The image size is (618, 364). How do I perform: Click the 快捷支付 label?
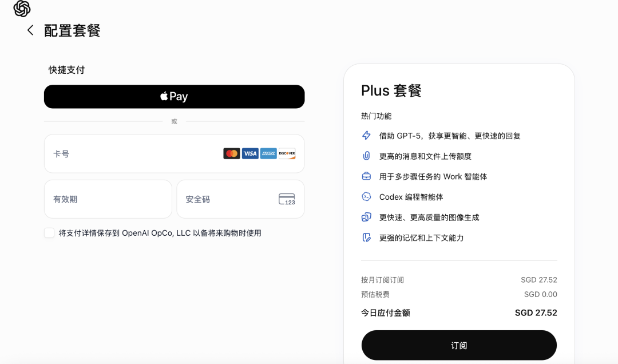coord(66,70)
